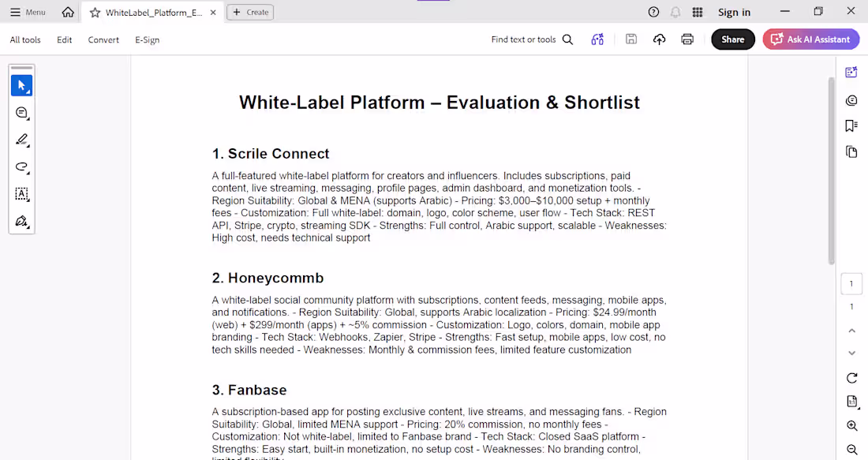Zoom out with the magnifier minus
This screenshot has height=460, width=868.
pos(852,450)
